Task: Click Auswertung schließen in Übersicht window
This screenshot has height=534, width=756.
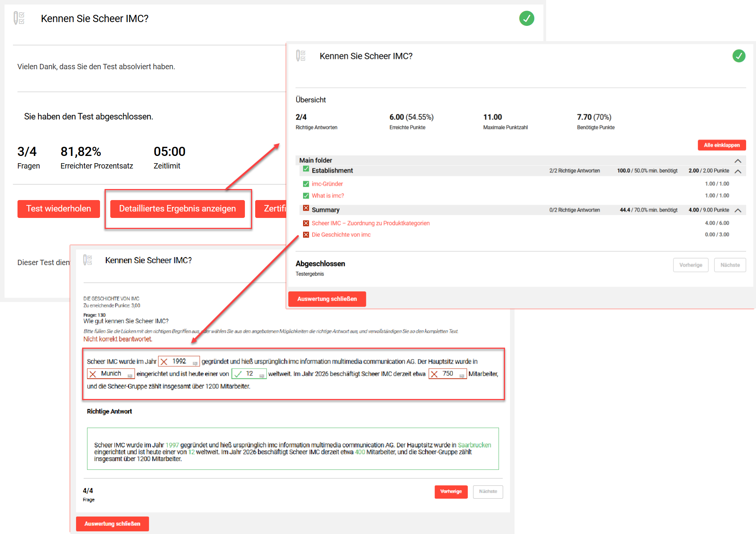Action: click(x=327, y=299)
